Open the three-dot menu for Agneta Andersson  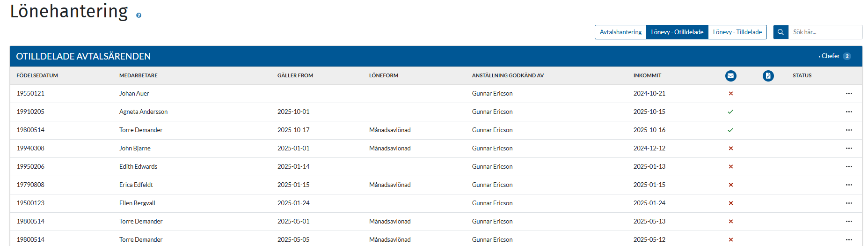pyautogui.click(x=849, y=112)
